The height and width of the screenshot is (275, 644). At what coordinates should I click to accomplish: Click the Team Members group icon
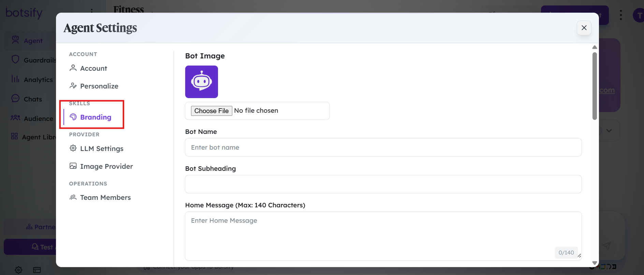coord(73,197)
